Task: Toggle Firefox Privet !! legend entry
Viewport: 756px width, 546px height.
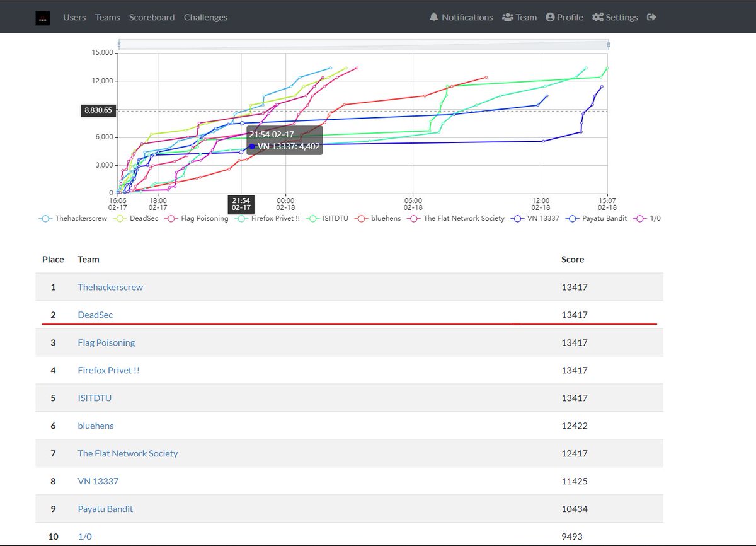Action: [267, 218]
